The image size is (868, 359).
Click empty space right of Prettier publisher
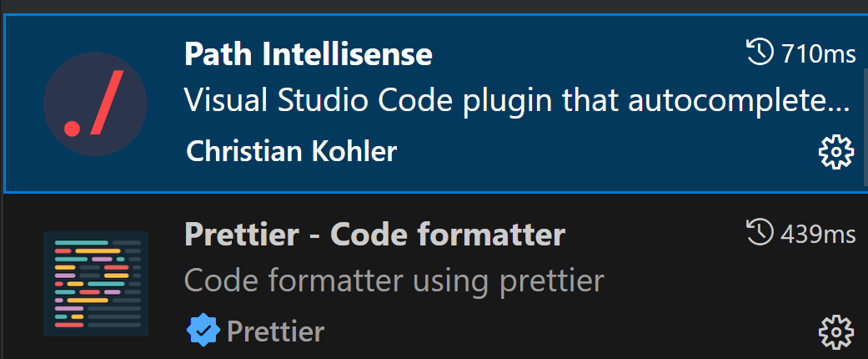570,331
